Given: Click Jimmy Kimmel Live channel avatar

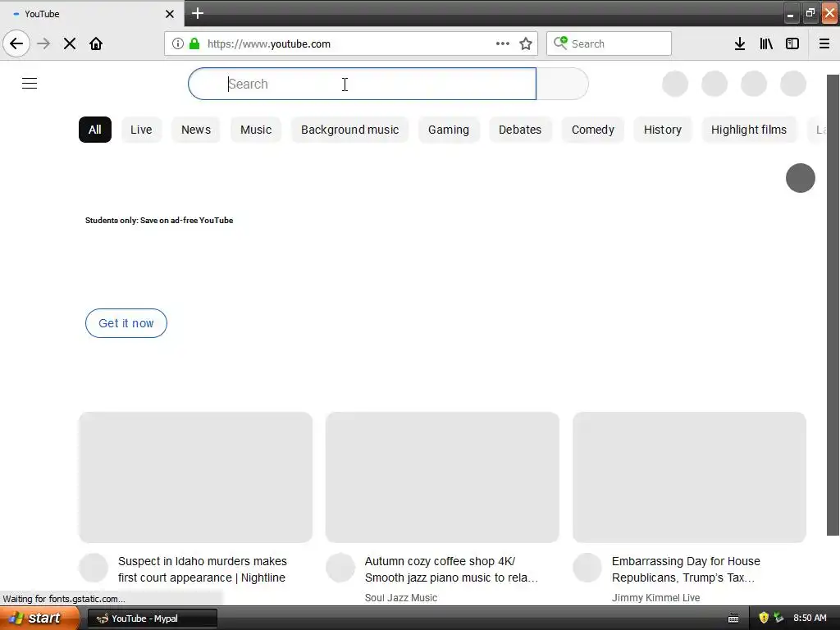Looking at the screenshot, I should pos(587,568).
